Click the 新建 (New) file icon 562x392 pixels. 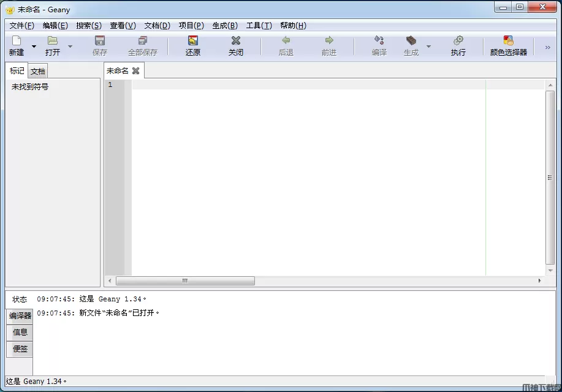17,40
